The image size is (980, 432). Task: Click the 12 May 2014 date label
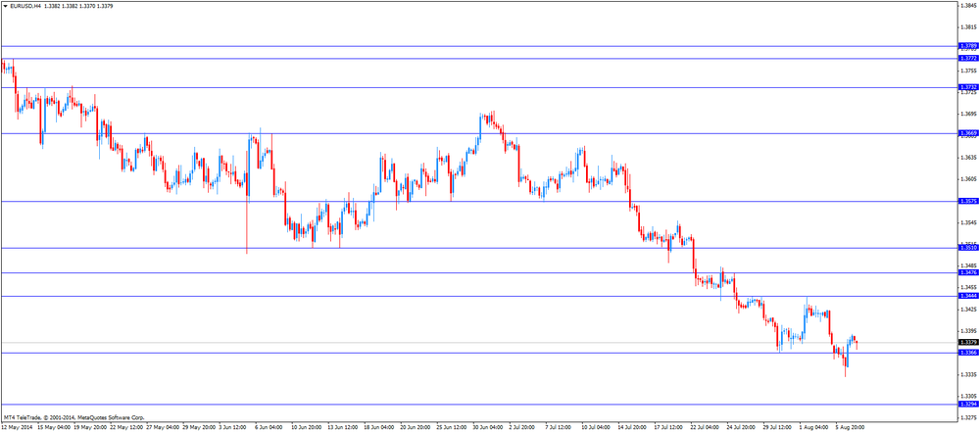pyautogui.click(x=17, y=427)
